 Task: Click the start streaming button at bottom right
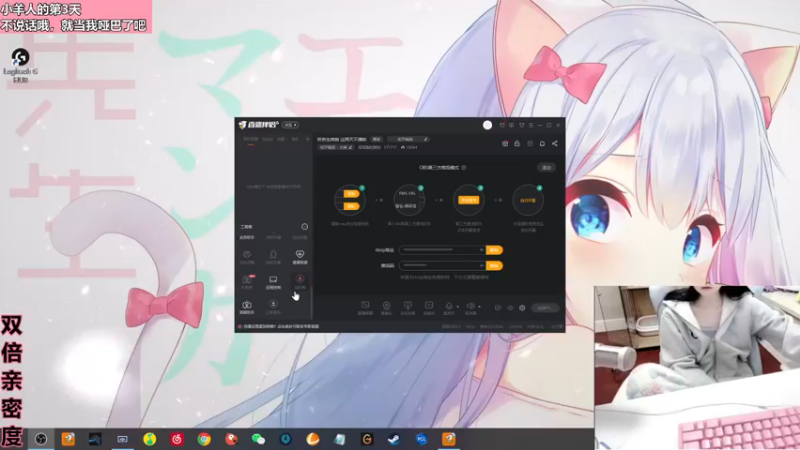coord(544,308)
